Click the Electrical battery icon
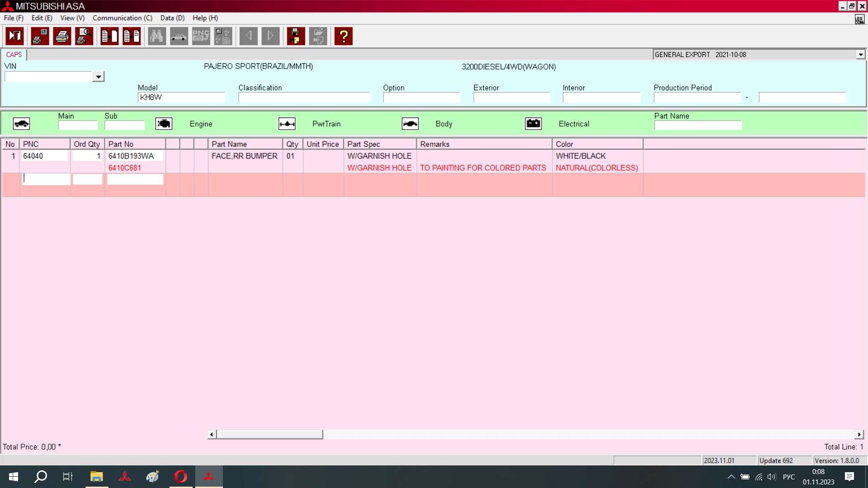The height and width of the screenshot is (488, 868). (533, 124)
